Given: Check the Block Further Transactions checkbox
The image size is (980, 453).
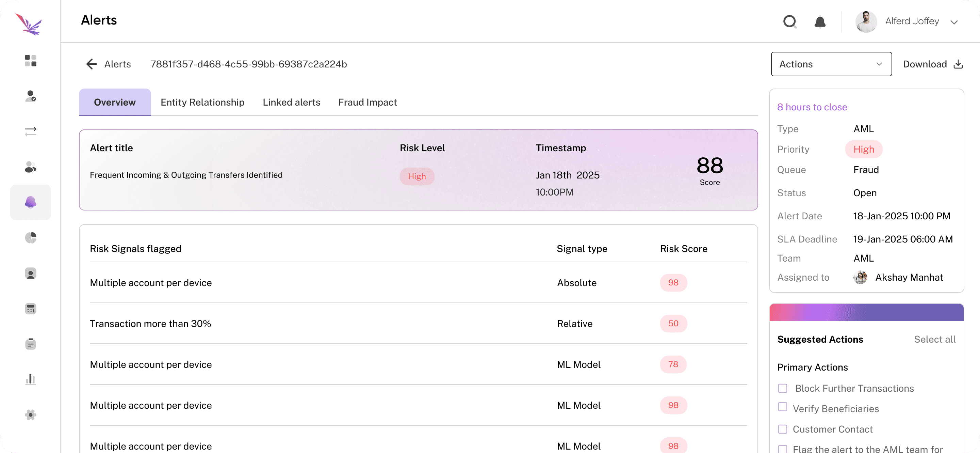Looking at the screenshot, I should click(x=783, y=388).
